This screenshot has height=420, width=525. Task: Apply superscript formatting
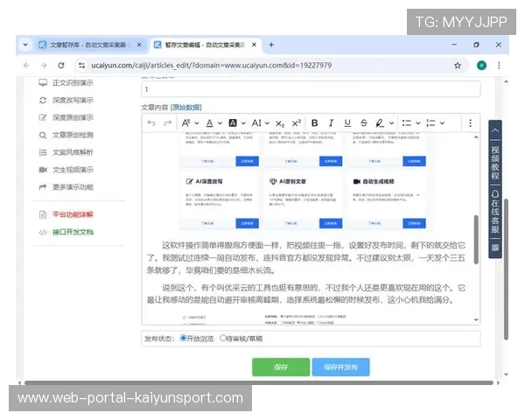tap(297, 123)
